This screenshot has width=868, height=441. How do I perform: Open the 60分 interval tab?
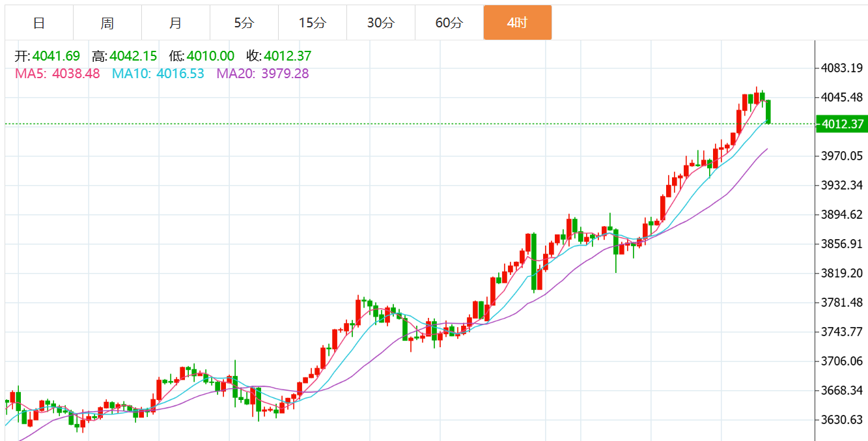point(449,23)
